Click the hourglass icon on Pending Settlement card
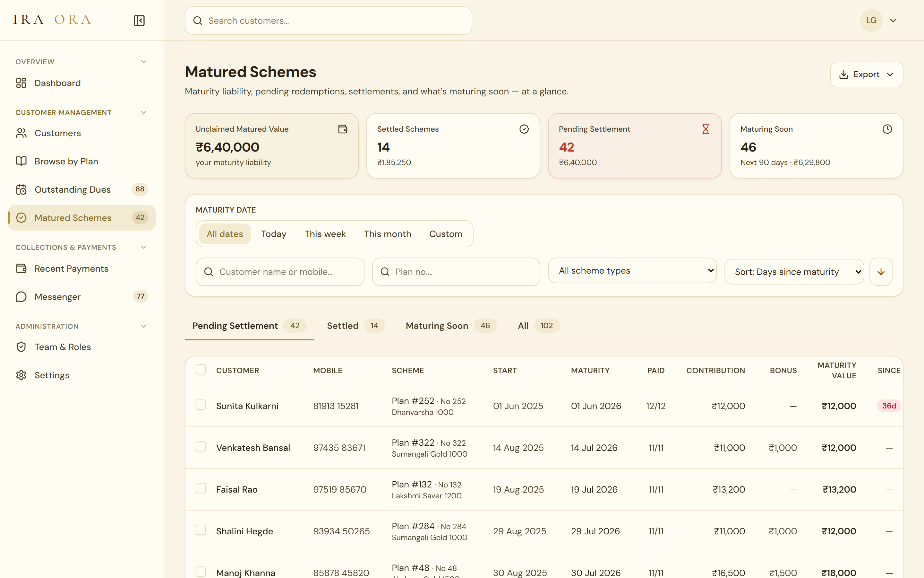Viewport: 924px width, 578px height. point(706,129)
